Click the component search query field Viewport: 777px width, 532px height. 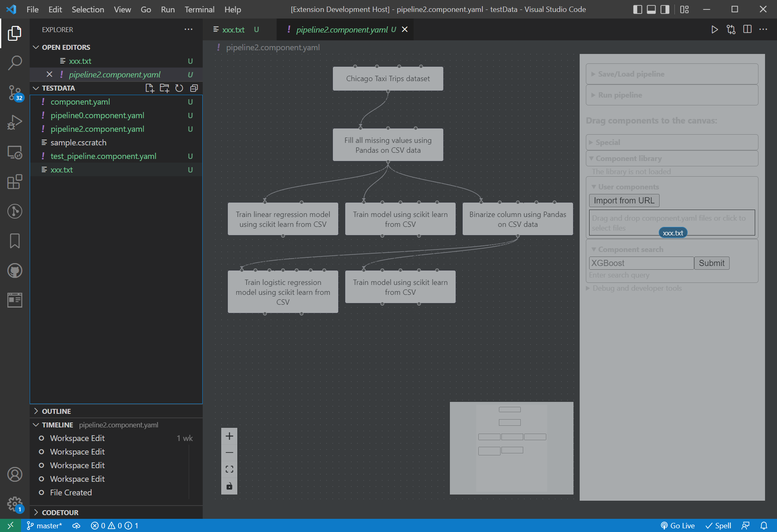[x=641, y=263]
